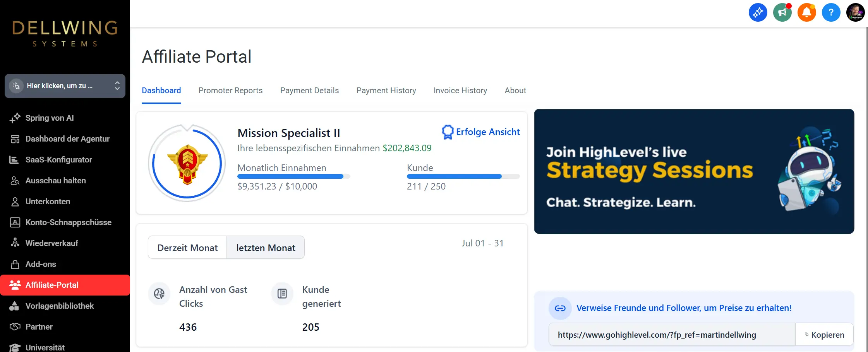Open announcements megaphone icon
The image size is (868, 352).
point(782,12)
